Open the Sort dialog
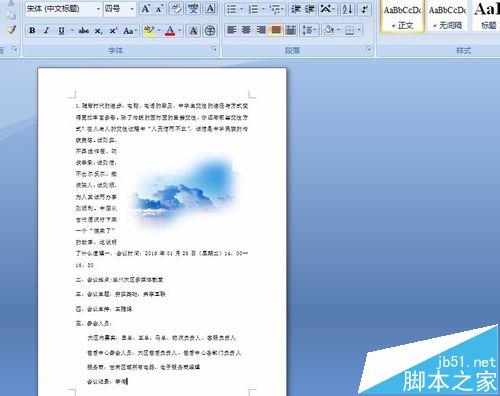The image size is (500, 396). [x=347, y=9]
